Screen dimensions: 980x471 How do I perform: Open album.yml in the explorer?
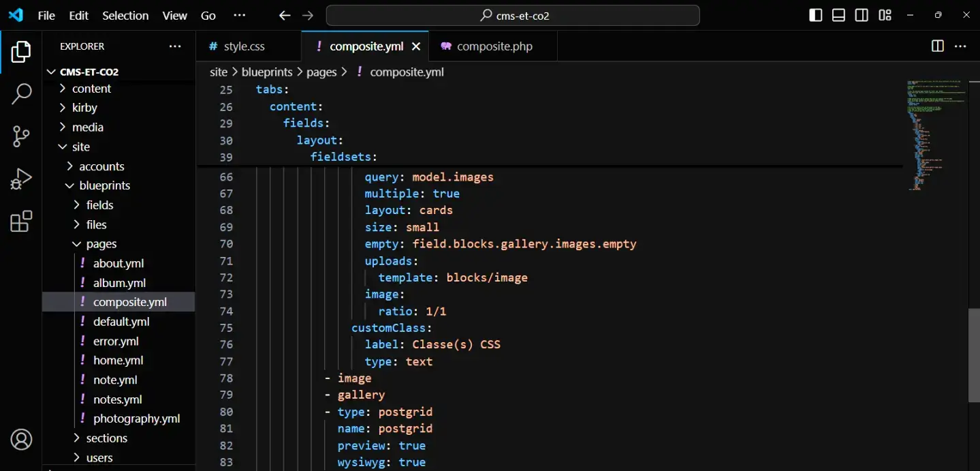[119, 283]
